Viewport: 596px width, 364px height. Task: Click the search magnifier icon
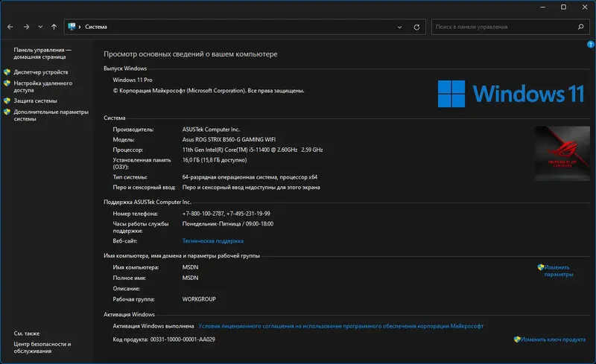[x=580, y=27]
